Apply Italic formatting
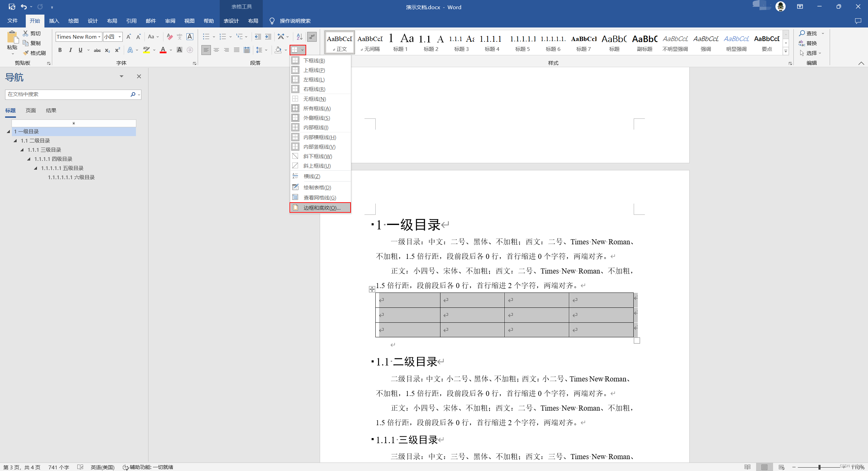The image size is (868, 471). [70, 50]
